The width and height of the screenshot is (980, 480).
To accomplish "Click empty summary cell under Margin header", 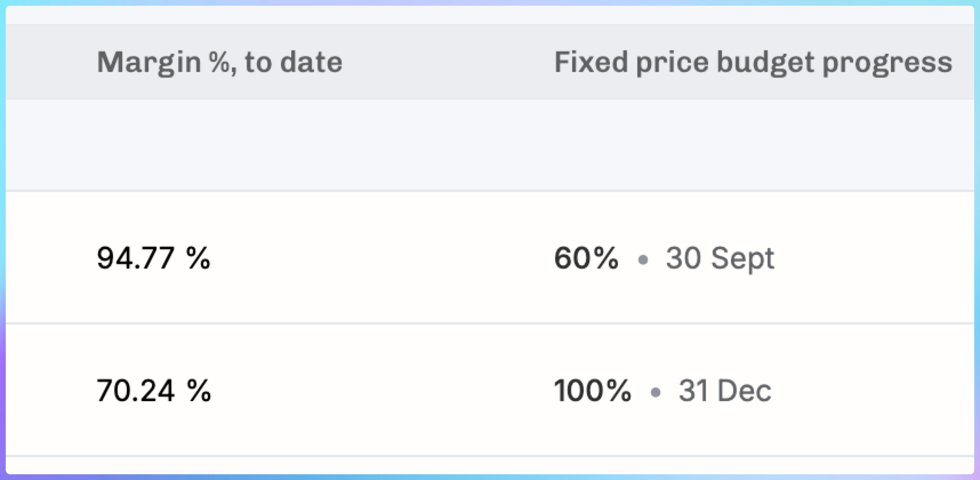I will [x=219, y=145].
